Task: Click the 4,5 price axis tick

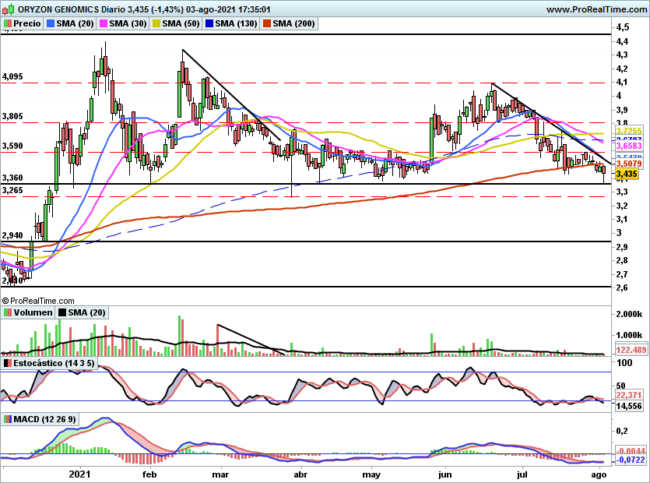Action: point(623,27)
